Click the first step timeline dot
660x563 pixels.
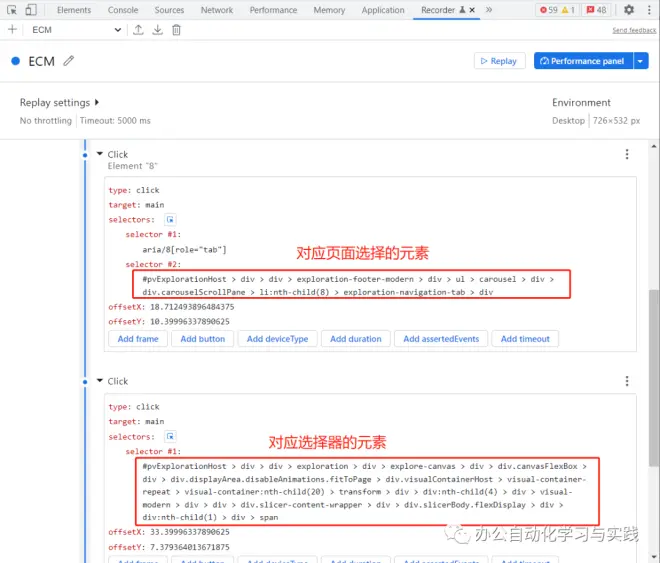(x=85, y=155)
